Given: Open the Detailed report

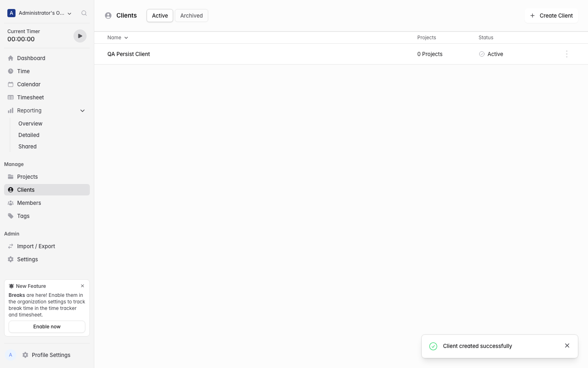Looking at the screenshot, I should click(29, 135).
